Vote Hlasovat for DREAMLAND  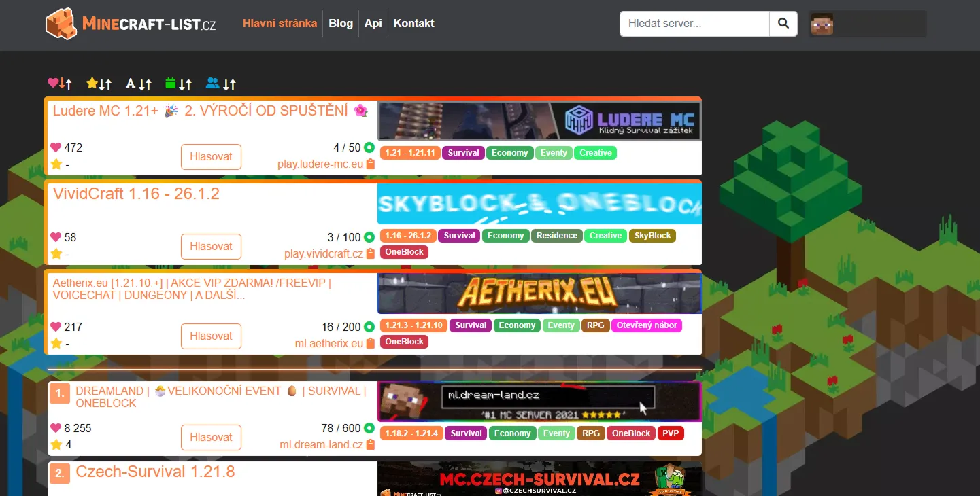click(211, 437)
